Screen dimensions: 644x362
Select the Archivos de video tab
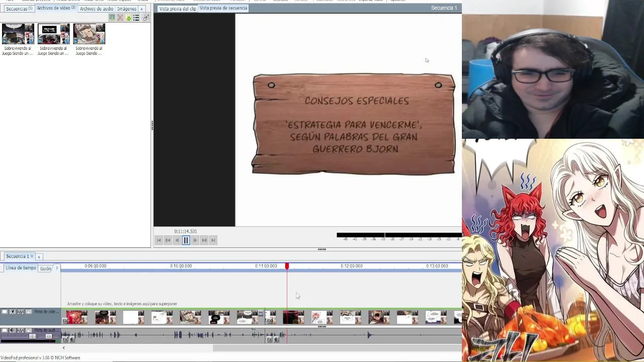pos(56,8)
